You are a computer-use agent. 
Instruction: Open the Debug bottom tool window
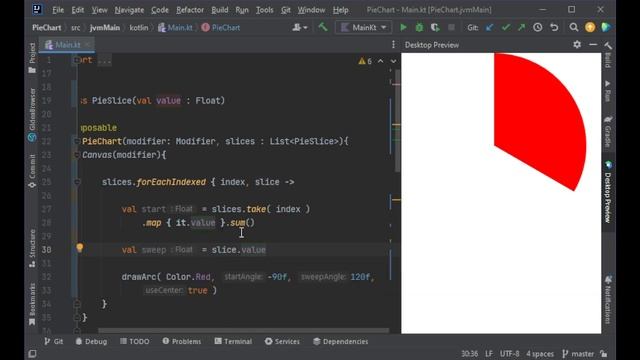click(91, 341)
